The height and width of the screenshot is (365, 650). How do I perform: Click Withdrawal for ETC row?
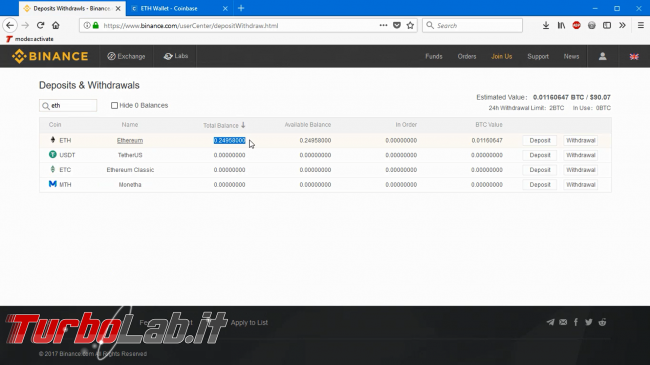[x=580, y=170]
